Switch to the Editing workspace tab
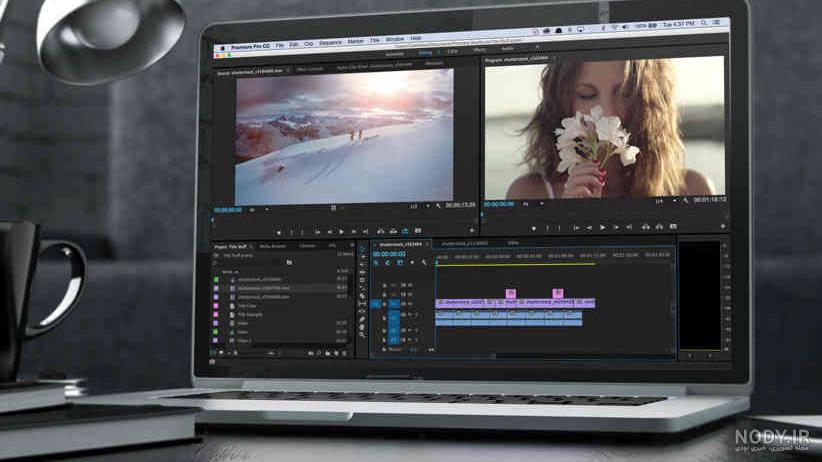822x462 pixels. point(425,53)
